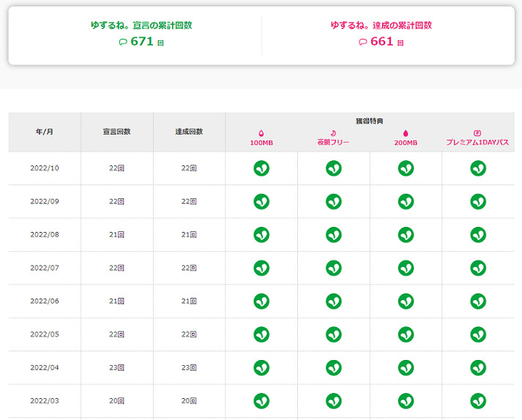
Task: Click the 200MB badge icon for 2022/08
Action: (406, 235)
